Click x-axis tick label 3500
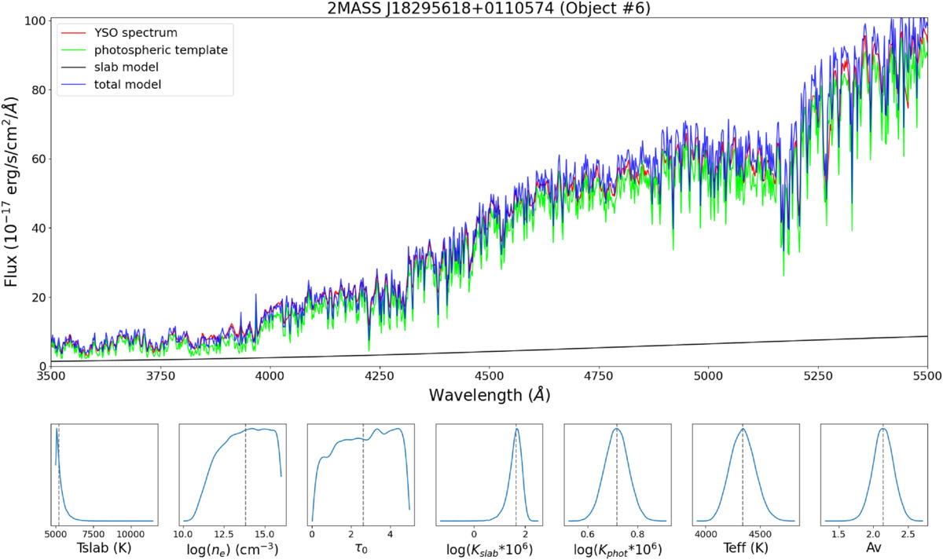The image size is (943, 560). [x=51, y=376]
